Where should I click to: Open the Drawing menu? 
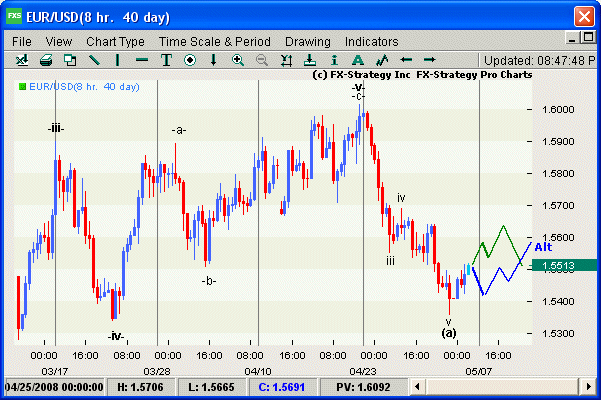click(x=308, y=41)
